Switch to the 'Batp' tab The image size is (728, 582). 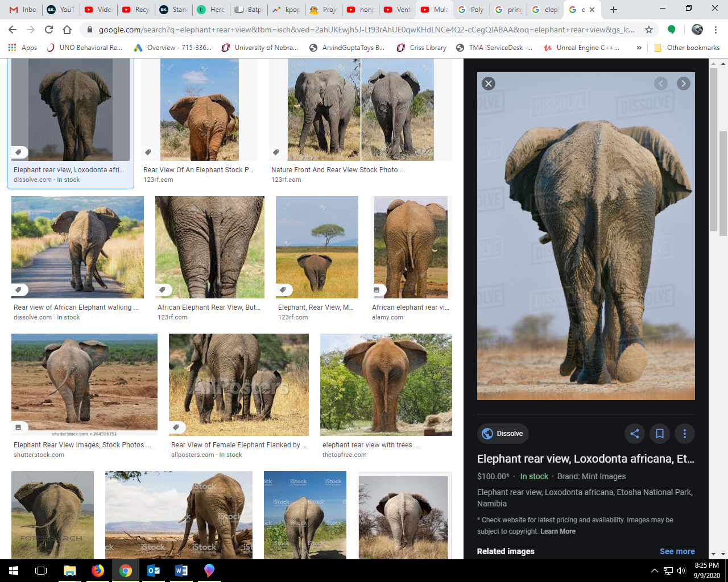tap(249, 10)
